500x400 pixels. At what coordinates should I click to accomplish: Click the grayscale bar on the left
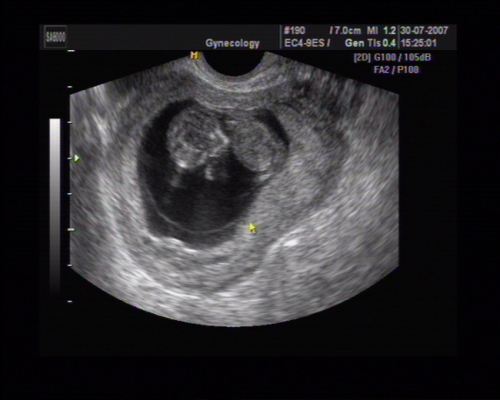pyautogui.click(x=55, y=205)
